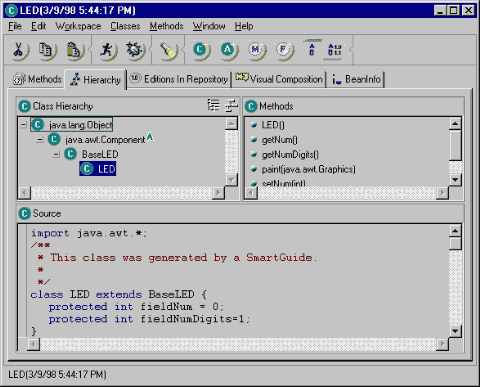The width and height of the screenshot is (480, 387).
Task: Click the Search flashlight toolbar icon
Action: click(x=168, y=50)
